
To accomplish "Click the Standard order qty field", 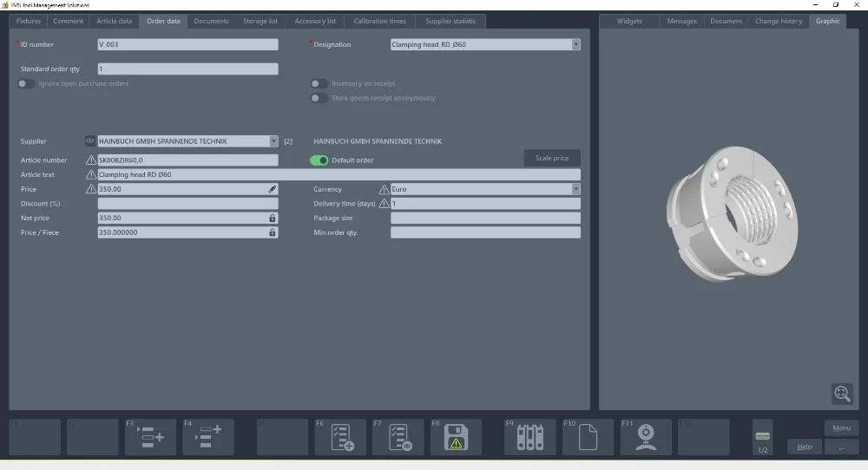I will (x=187, y=69).
